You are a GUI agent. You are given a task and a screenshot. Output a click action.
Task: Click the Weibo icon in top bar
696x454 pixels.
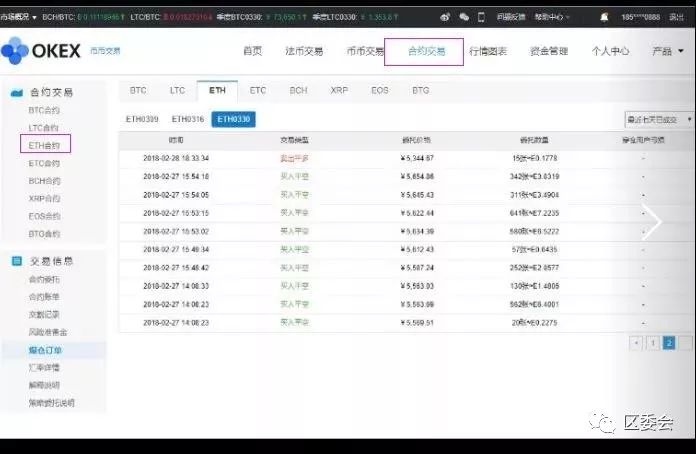(444, 17)
